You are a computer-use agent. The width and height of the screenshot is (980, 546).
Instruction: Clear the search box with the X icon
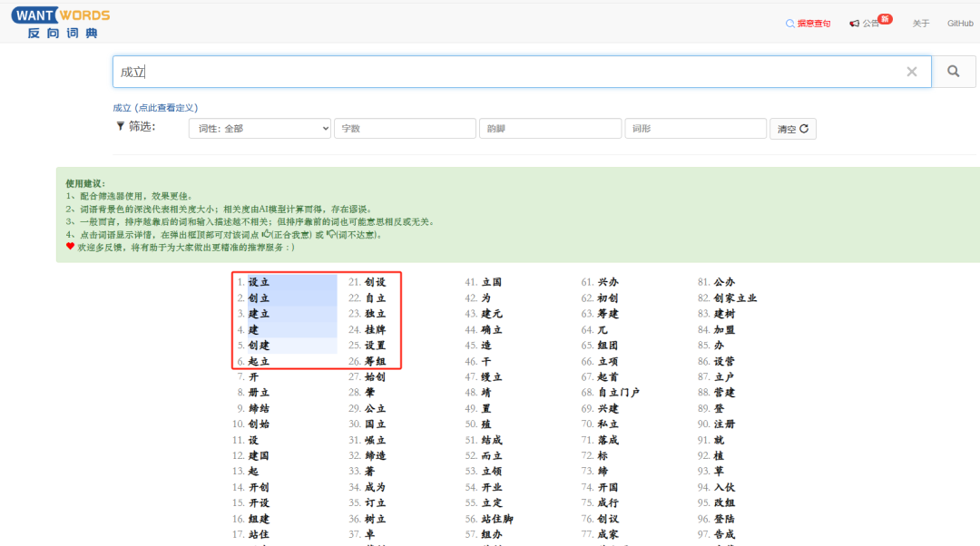[912, 72]
